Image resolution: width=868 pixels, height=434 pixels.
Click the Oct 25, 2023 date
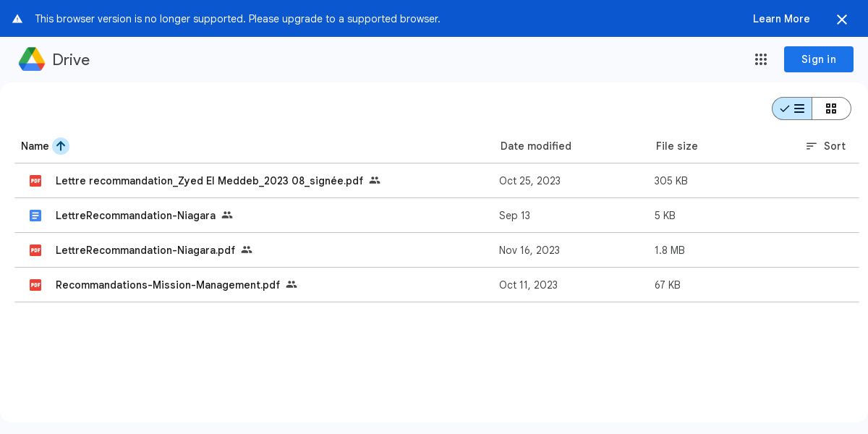(529, 181)
